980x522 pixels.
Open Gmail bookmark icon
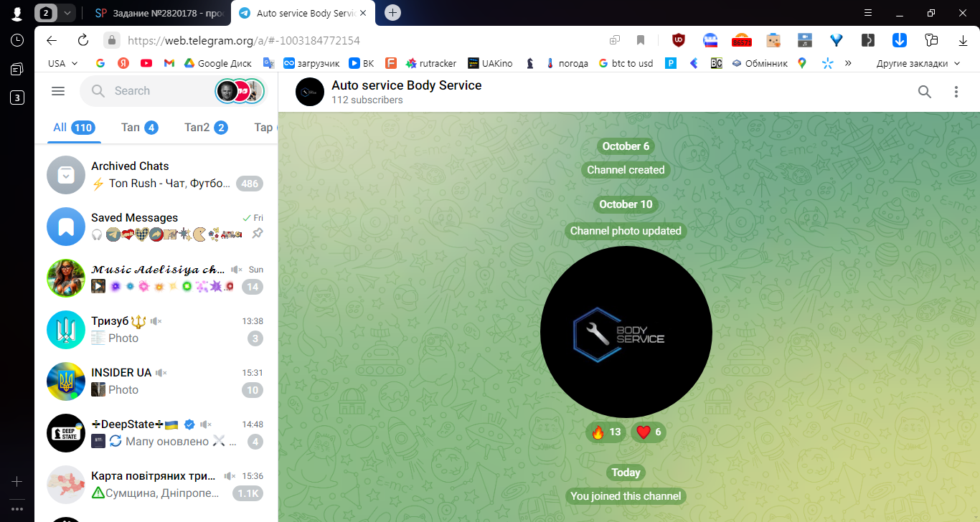169,63
